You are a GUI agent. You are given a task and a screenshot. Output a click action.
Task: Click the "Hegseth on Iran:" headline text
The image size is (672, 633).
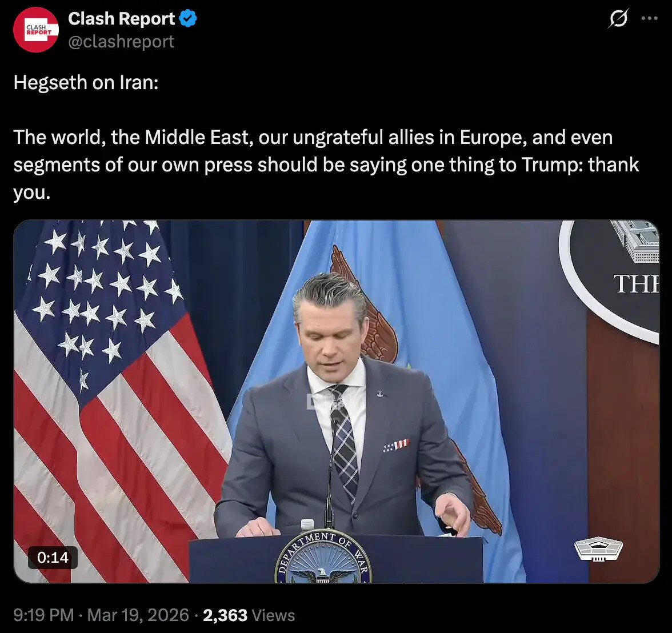(86, 82)
